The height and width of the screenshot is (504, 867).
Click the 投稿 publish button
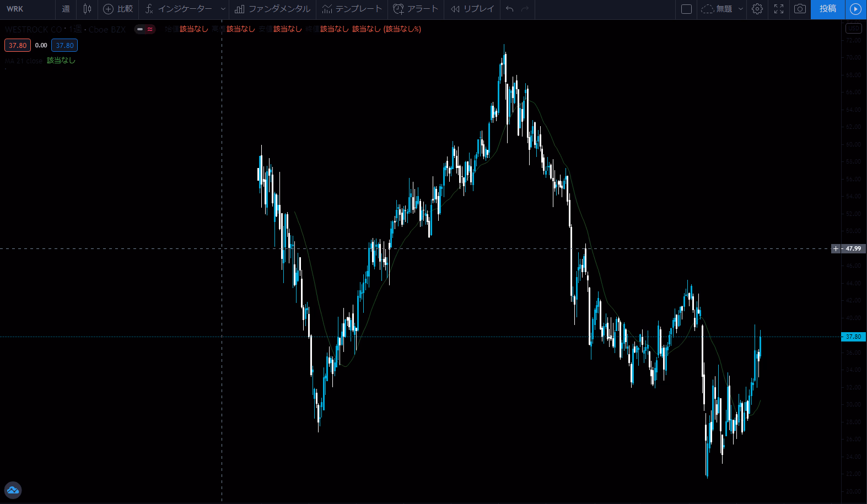pos(827,9)
